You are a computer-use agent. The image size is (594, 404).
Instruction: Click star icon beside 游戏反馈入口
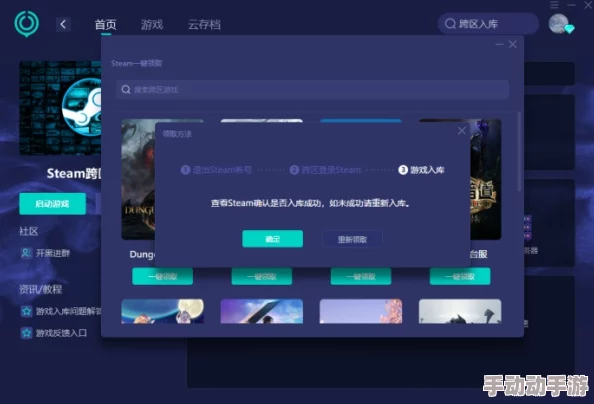tap(26, 333)
